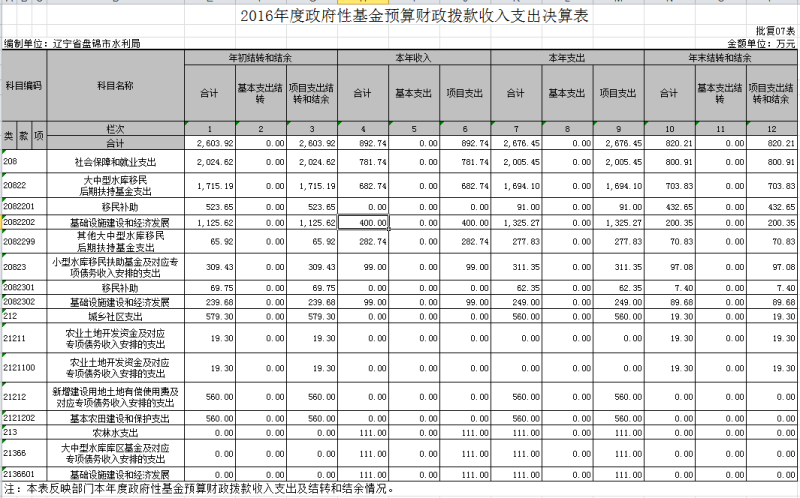Click the 基本支出结转 header under 年末结转和结余

pyautogui.click(x=720, y=93)
